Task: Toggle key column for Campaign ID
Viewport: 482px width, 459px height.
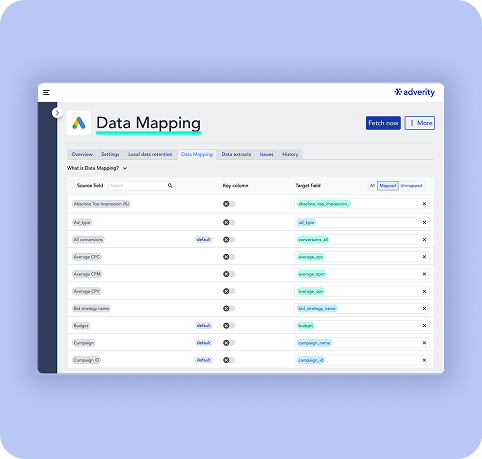Action: 229,360
